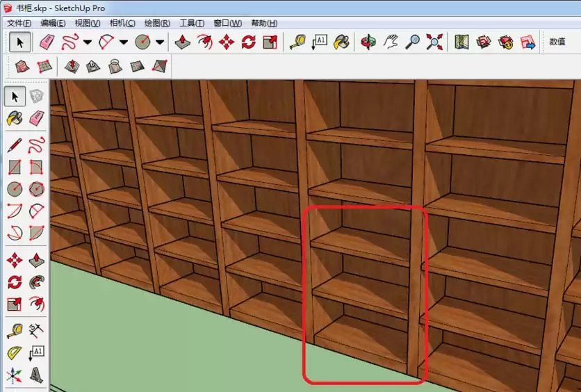Activate the Move tool in the left palette

pyautogui.click(x=15, y=261)
